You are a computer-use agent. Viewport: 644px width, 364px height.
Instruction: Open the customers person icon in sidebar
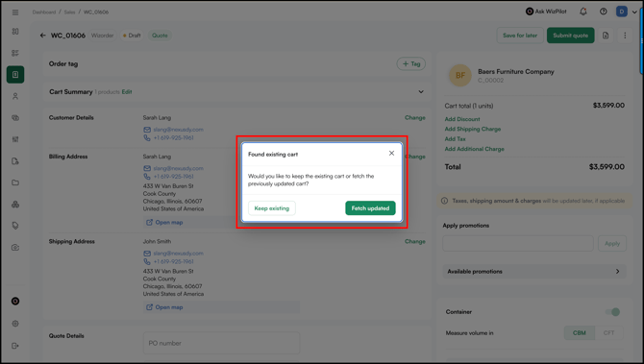[x=15, y=96]
